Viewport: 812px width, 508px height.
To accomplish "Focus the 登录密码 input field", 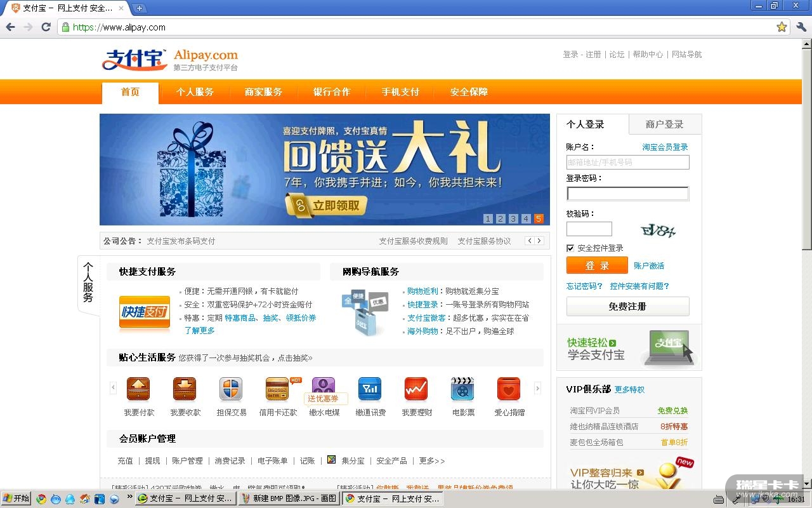I will 627,194.
